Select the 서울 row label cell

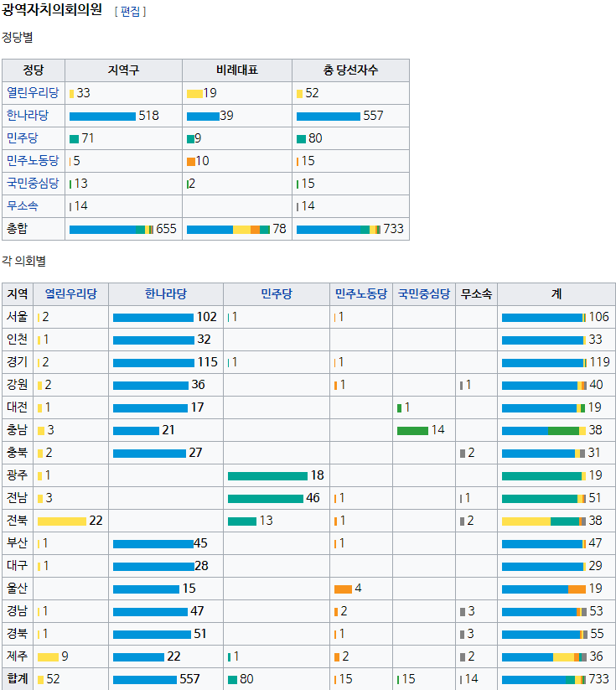coord(17,317)
